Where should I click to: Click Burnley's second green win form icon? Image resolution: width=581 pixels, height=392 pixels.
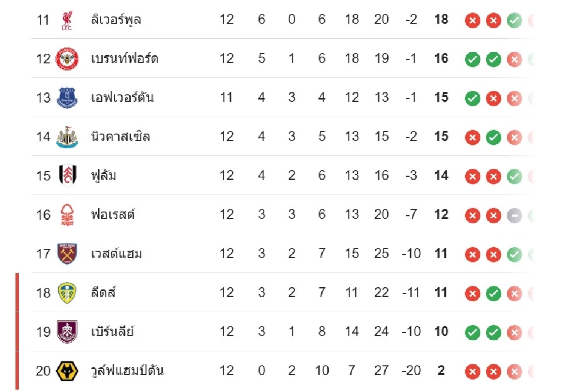[x=493, y=332]
